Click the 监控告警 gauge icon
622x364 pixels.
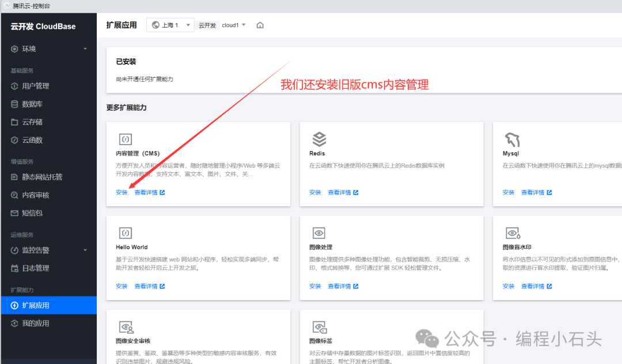coord(14,250)
